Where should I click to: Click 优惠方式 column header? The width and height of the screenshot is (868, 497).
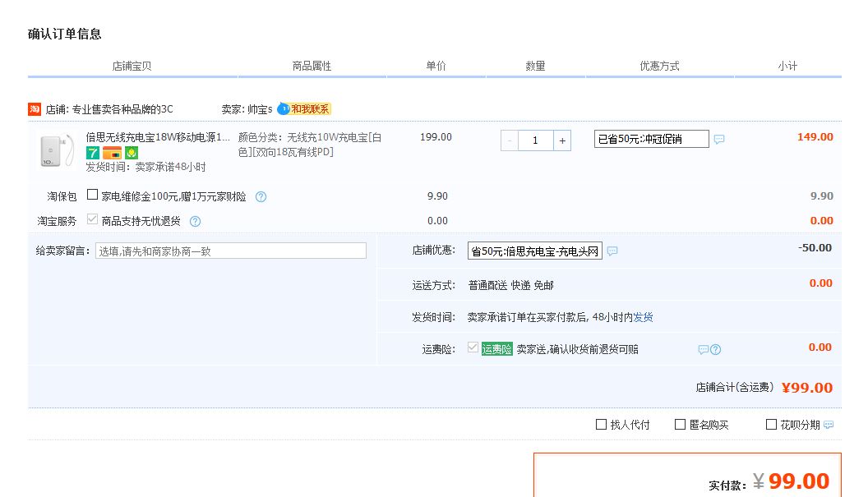(x=659, y=66)
